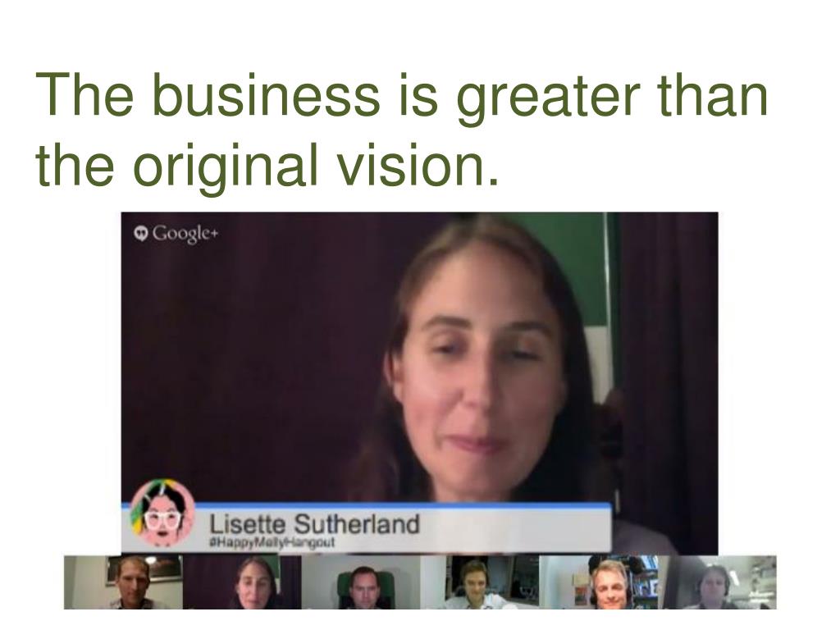The image size is (840, 630).
Task: Click the main speaker video feed
Action: click(419, 384)
